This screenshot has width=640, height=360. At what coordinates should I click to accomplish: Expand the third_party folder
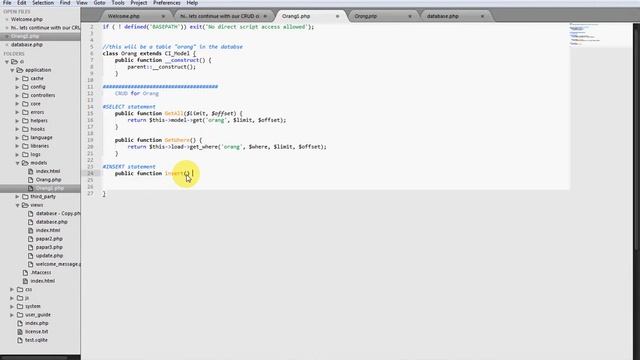pos(17,197)
